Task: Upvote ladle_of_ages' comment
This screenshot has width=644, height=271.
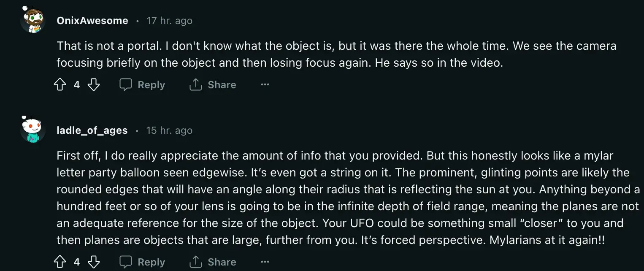Action: pos(60,262)
